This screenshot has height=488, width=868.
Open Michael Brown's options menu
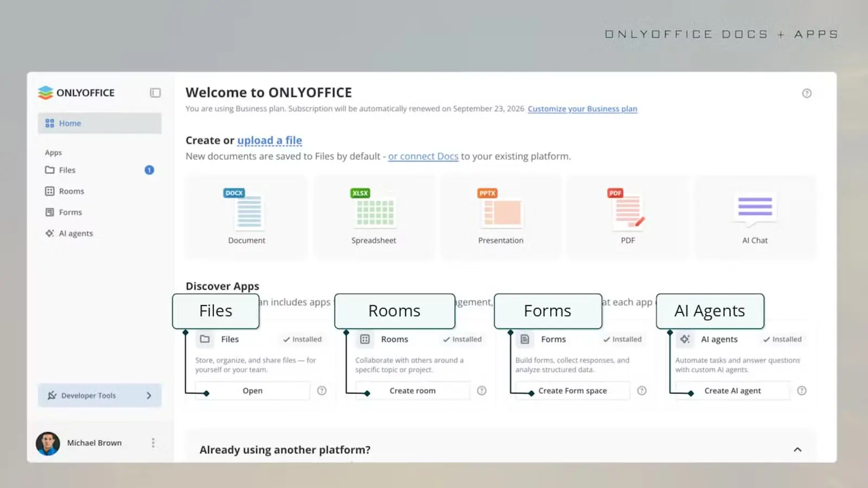click(153, 443)
